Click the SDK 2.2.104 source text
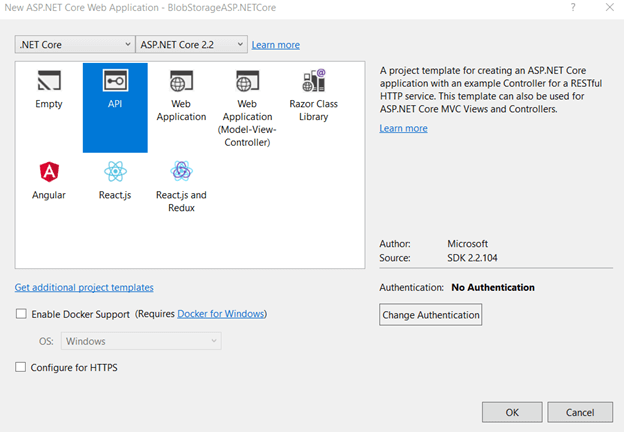The width and height of the screenshot is (624, 432). coord(472,258)
